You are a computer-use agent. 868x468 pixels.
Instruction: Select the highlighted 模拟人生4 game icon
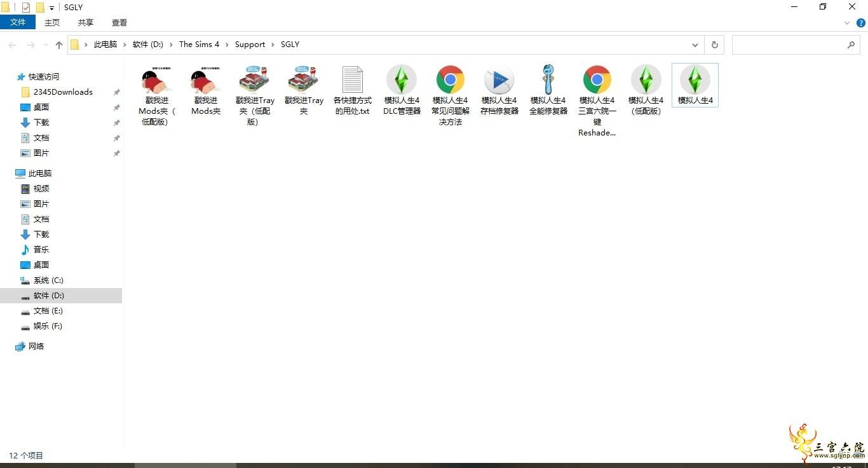click(695, 80)
